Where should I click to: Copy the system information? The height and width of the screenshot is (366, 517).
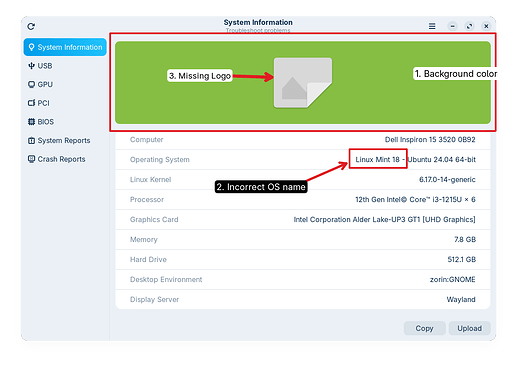point(424,328)
